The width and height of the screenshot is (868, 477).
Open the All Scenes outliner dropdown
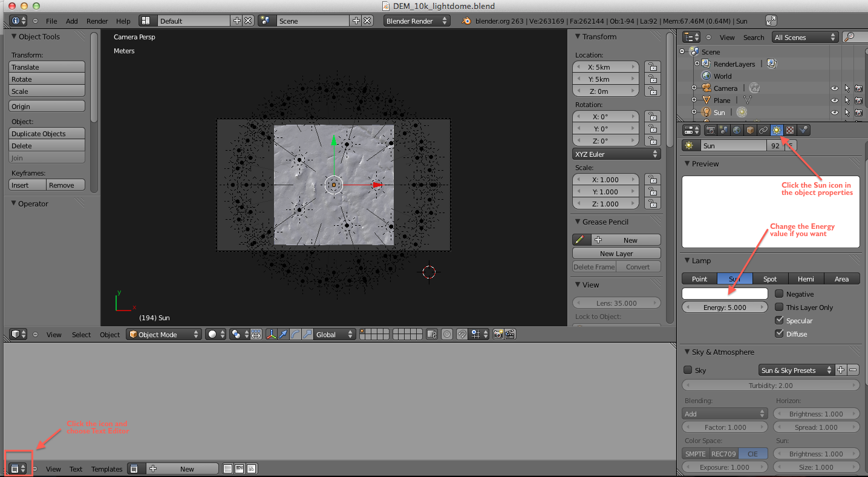(x=806, y=37)
